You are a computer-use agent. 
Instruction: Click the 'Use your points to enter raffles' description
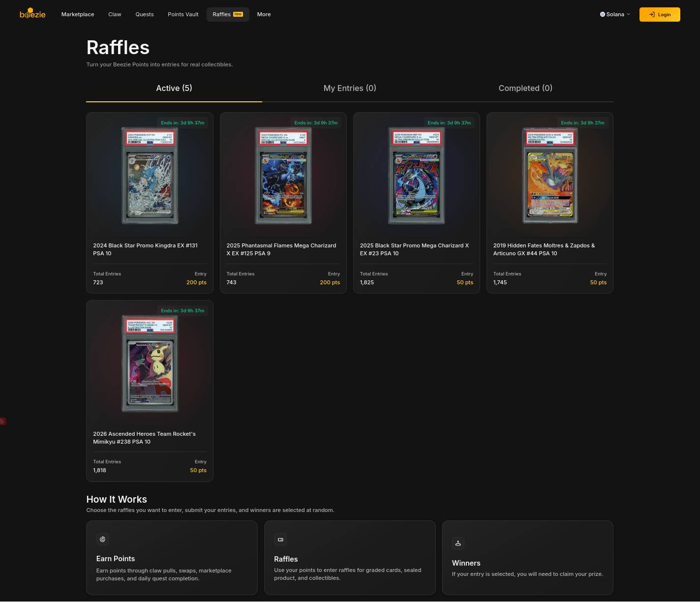[x=348, y=574]
